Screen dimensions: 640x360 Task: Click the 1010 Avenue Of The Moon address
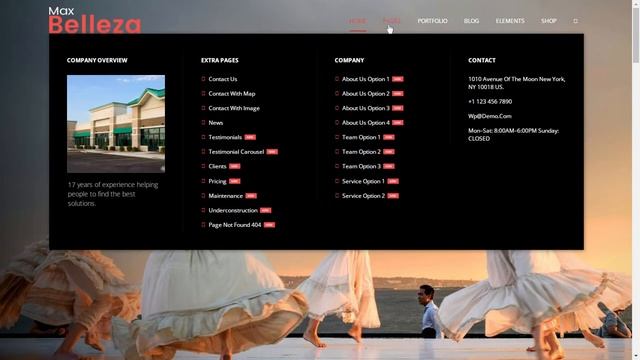tap(517, 83)
